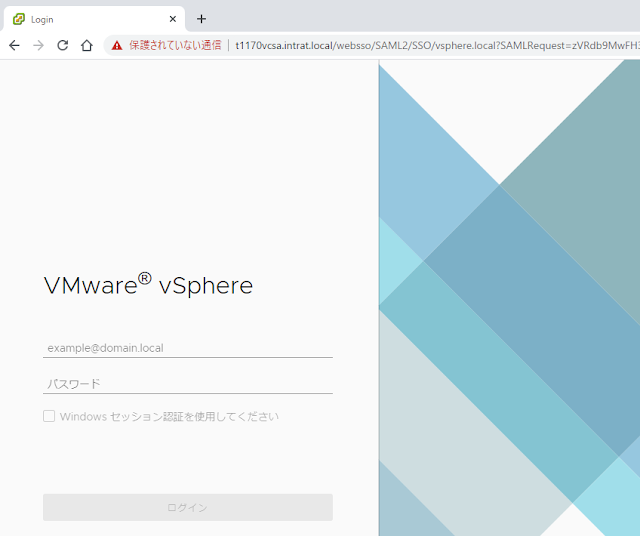Click the vSphere favicon on Login tab
The width and height of the screenshot is (640, 536).
click(x=19, y=19)
